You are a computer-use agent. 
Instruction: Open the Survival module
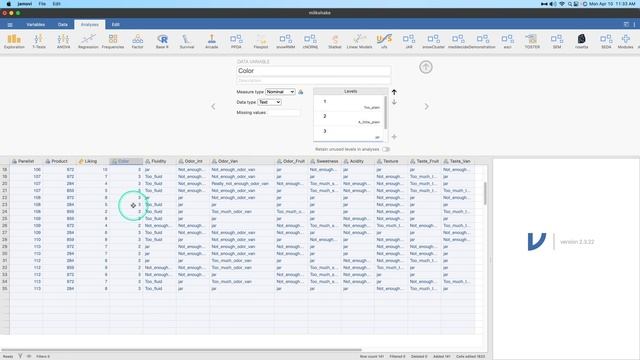(187, 41)
